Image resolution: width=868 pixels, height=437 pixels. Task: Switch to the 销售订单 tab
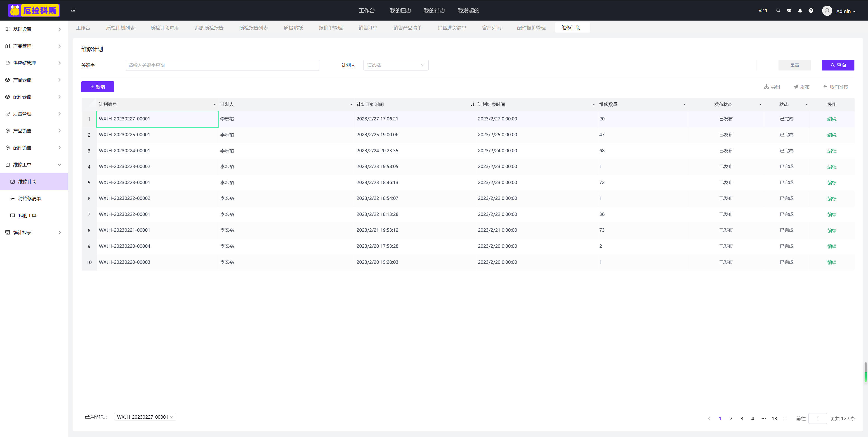368,28
